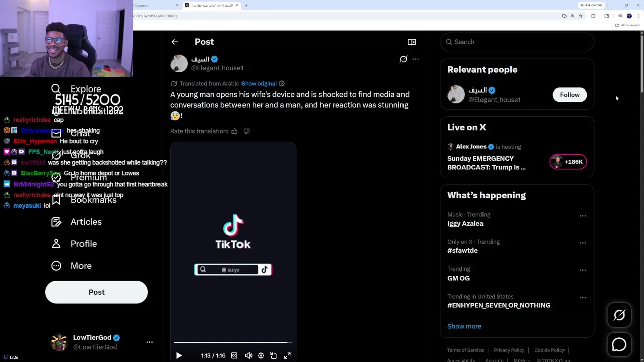Switch to the Instagram browser tab
Screen dimensions: 644x362
coord(153,5)
